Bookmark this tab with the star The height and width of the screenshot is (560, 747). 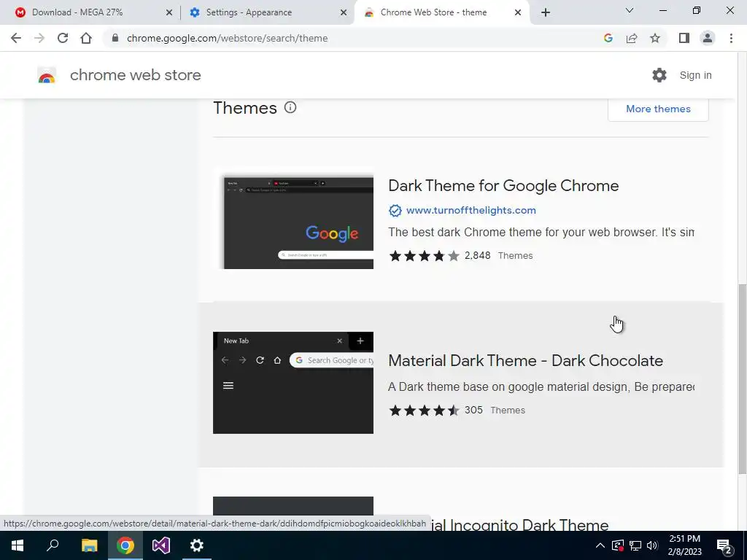[655, 38]
